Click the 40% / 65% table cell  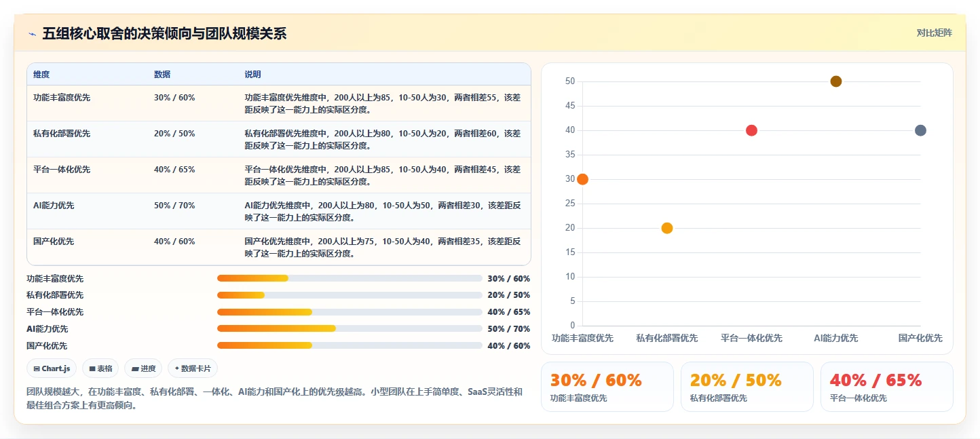coord(174,170)
